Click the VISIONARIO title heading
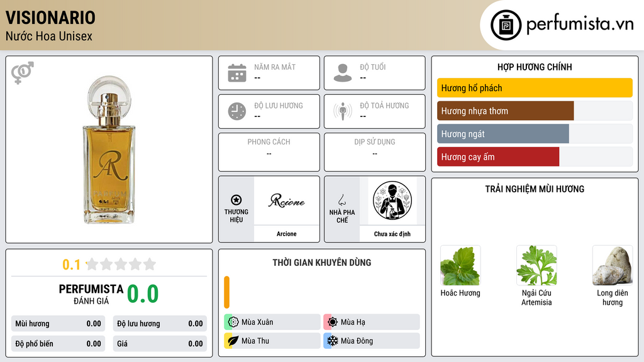The image size is (644, 362). click(x=50, y=18)
